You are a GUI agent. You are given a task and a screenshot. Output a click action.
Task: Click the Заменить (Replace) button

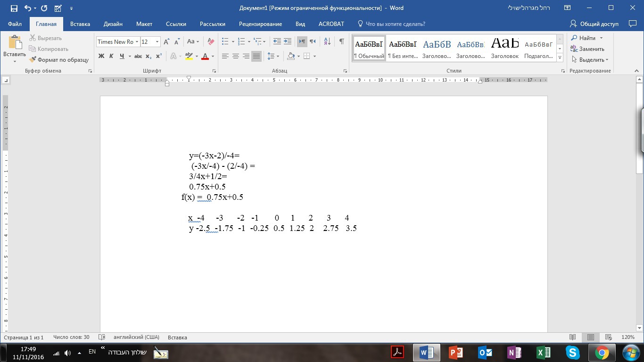587,49
